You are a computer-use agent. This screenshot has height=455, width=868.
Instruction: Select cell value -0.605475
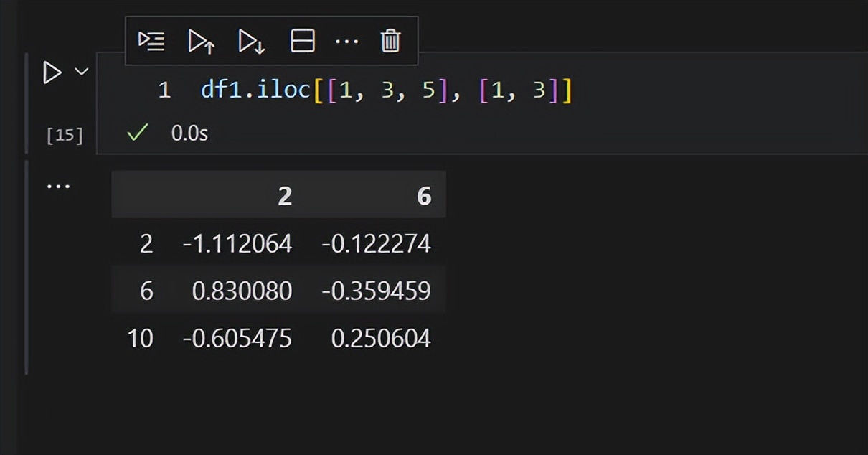[x=237, y=338]
